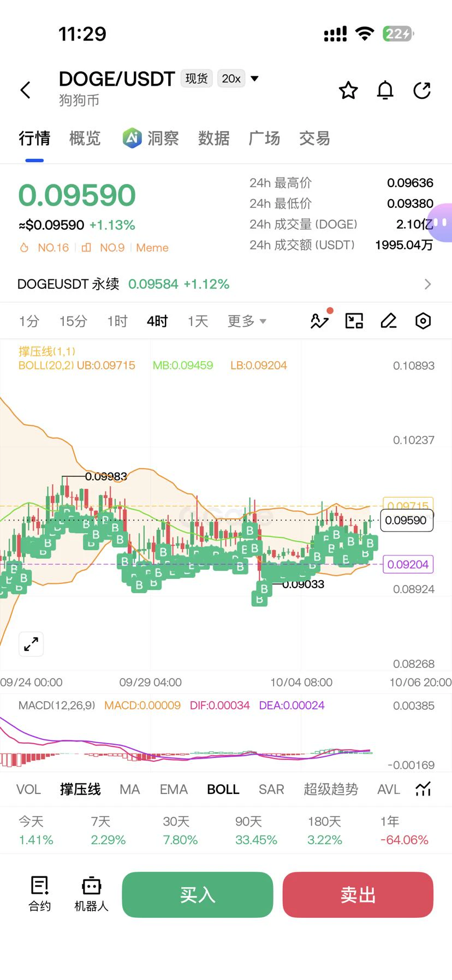Select the 1时 timeframe
Viewport: 452px width, 980px height.
[117, 321]
